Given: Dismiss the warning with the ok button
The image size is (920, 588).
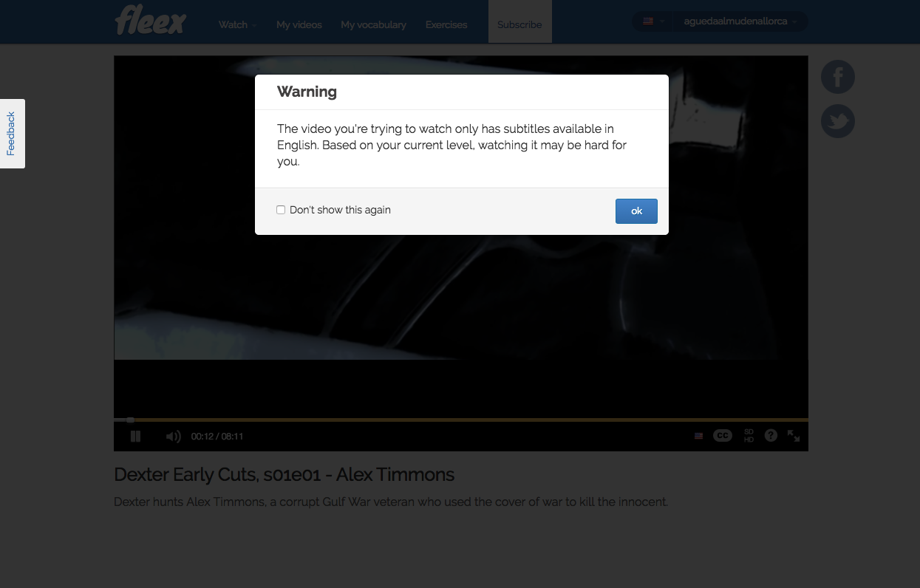Looking at the screenshot, I should pyautogui.click(x=636, y=211).
